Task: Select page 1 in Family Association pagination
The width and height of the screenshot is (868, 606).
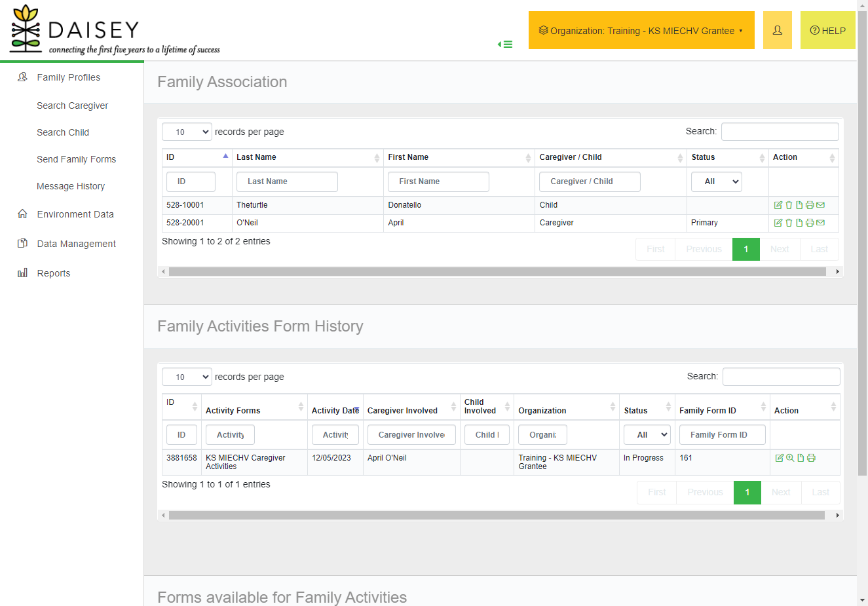Action: click(746, 249)
